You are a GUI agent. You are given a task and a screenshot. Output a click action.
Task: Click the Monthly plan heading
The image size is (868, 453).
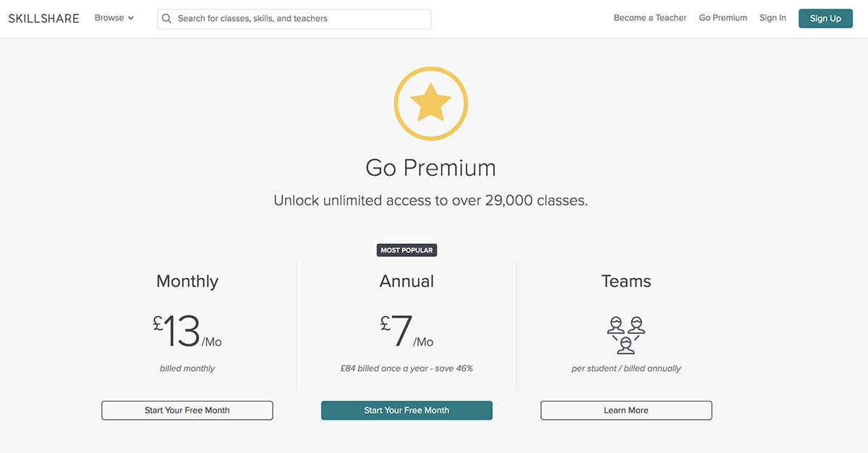[187, 281]
